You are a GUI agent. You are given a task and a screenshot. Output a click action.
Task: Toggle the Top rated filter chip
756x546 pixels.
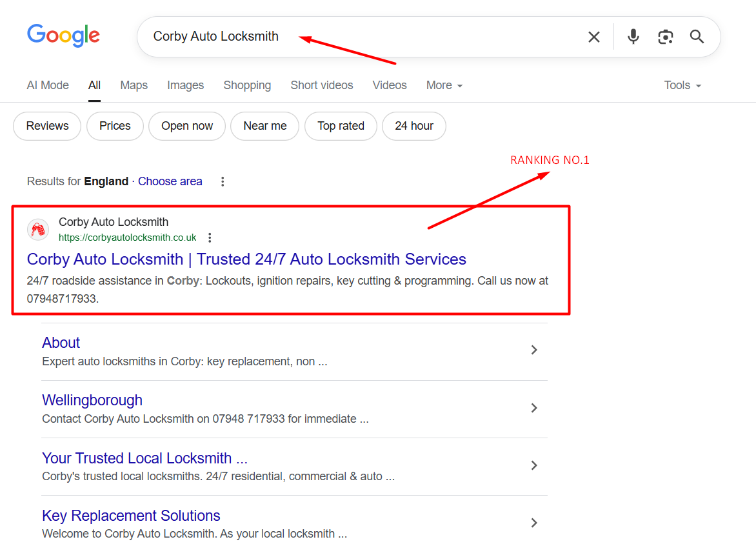click(341, 126)
